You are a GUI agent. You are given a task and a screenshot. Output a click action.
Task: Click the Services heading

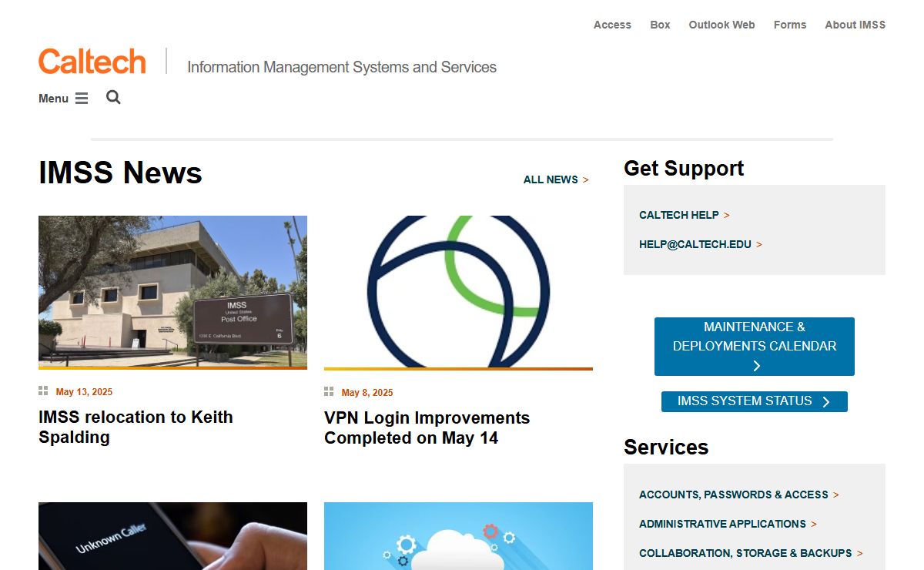click(666, 447)
